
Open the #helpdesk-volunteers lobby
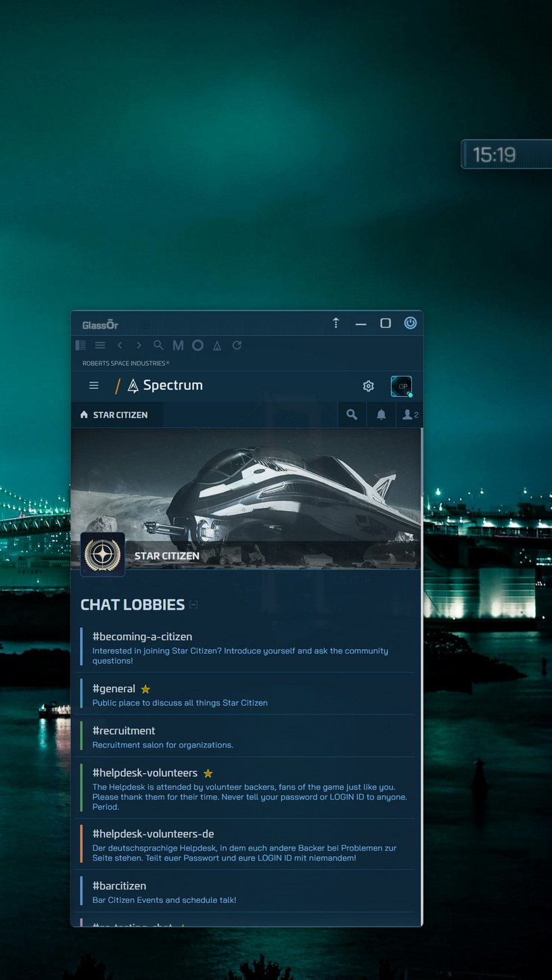click(145, 773)
